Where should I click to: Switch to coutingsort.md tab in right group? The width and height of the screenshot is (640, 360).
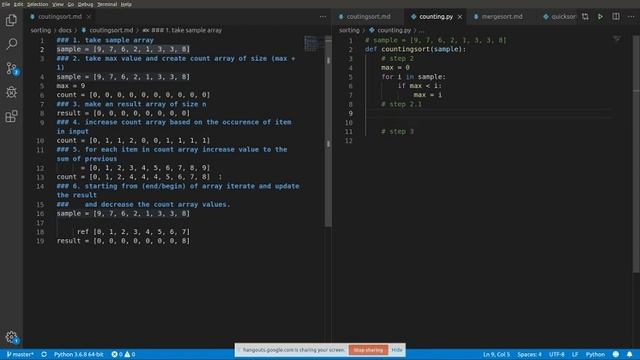(x=368, y=17)
